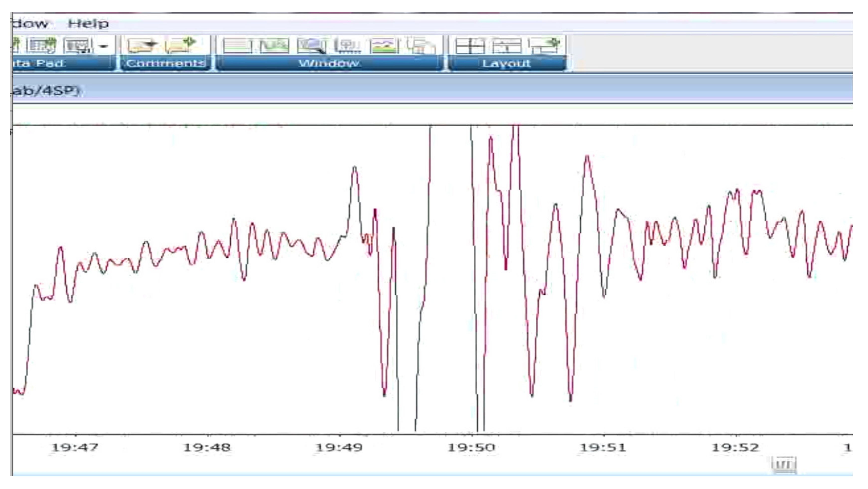The width and height of the screenshot is (868, 489).
Task: Open the Help menu
Action: [x=88, y=24]
